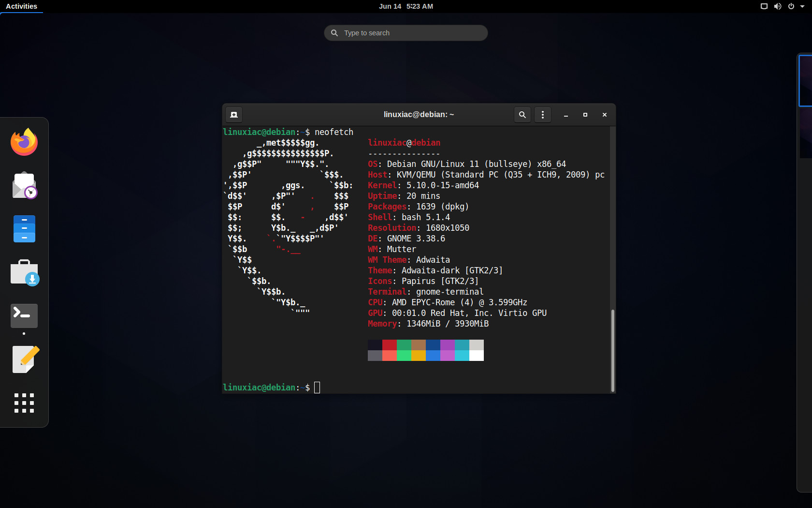This screenshot has width=812, height=508.
Task: Open the clock and calendar menu
Action: point(406,6)
